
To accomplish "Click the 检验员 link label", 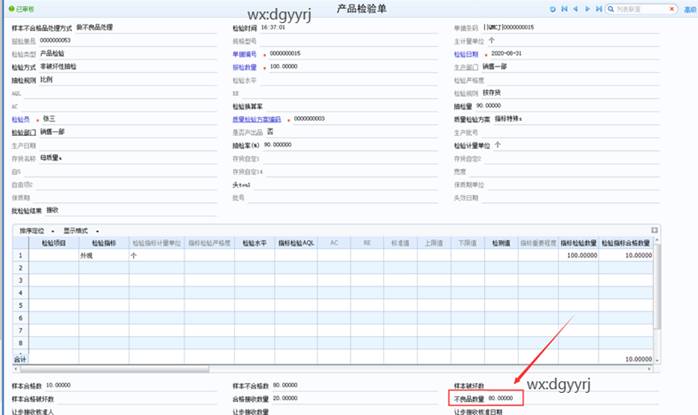I will coord(21,118).
